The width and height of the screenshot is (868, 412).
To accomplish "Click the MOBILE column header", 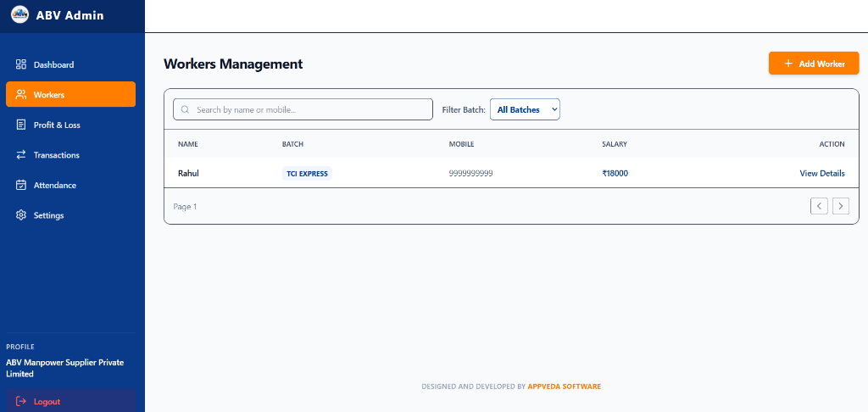I will tap(462, 144).
